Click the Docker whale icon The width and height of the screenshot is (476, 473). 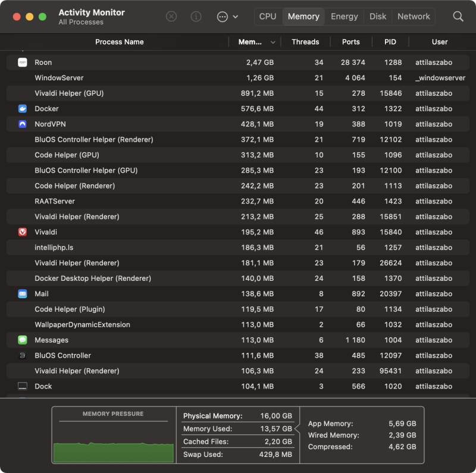click(23, 109)
